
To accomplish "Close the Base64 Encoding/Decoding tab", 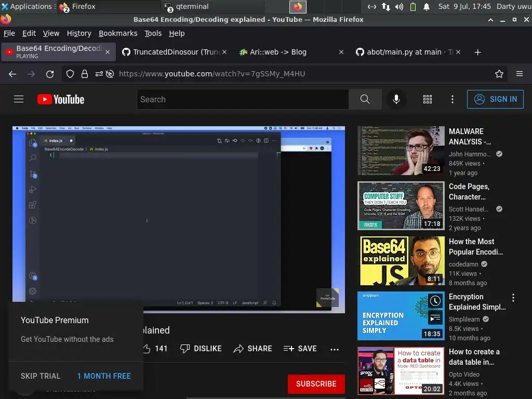I will click(108, 52).
